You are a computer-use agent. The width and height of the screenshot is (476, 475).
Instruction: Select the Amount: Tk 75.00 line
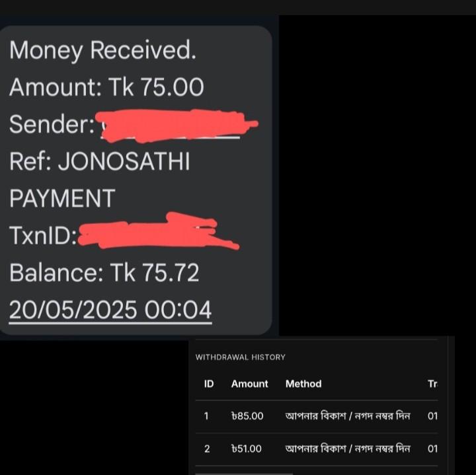pos(106,87)
